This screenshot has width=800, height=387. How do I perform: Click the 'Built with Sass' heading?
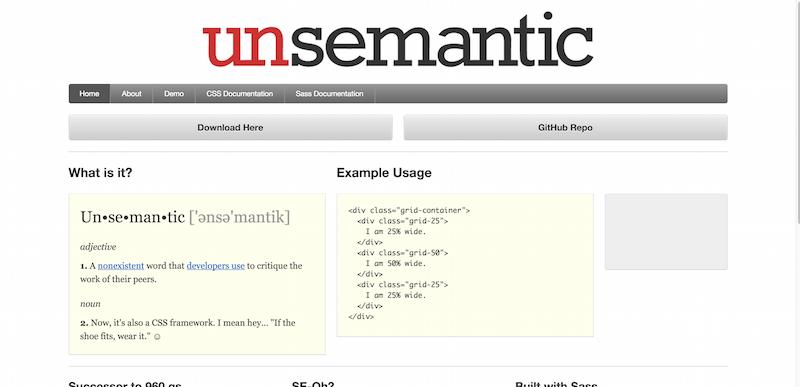tap(556, 384)
